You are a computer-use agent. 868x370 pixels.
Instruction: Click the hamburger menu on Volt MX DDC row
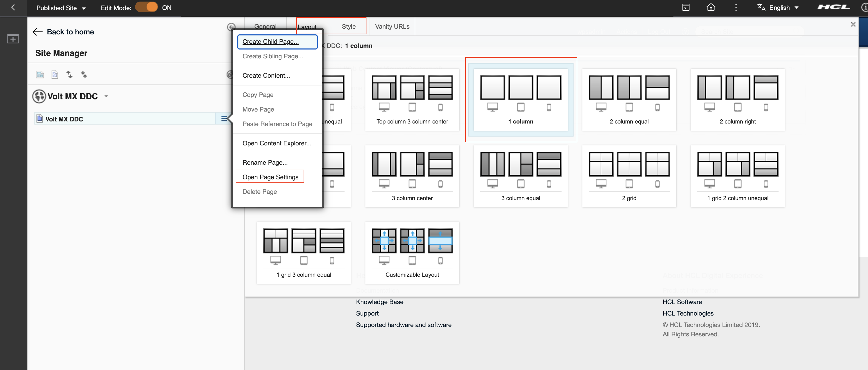pyautogui.click(x=224, y=119)
